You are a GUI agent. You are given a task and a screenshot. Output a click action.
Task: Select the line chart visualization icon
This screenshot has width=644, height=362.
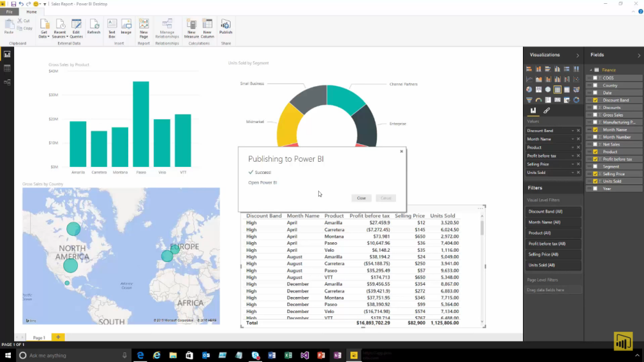click(529, 79)
